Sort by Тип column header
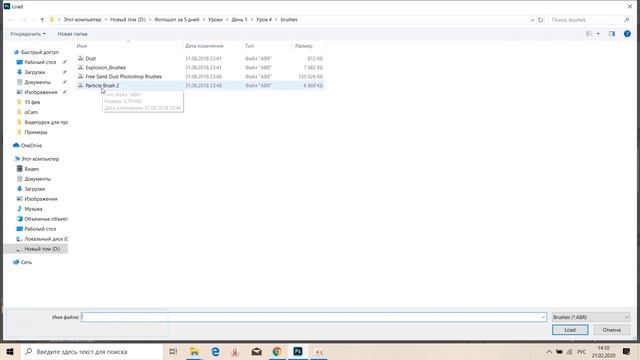 (249, 46)
